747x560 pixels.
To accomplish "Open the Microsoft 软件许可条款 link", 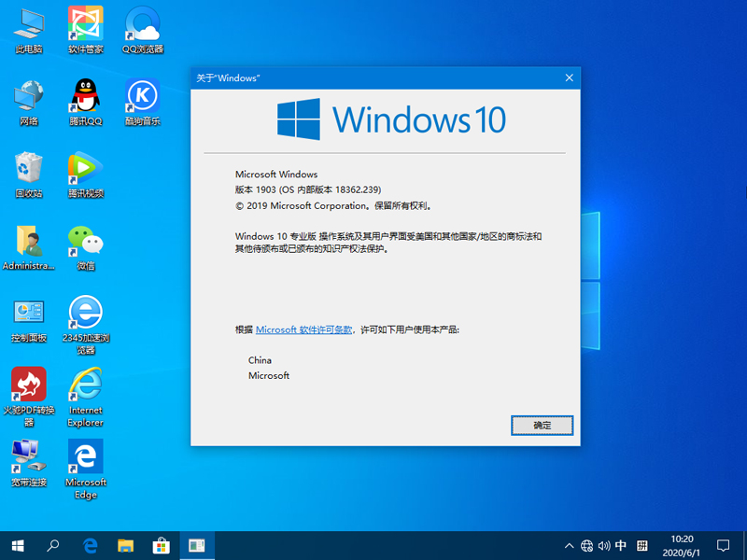I will click(304, 329).
